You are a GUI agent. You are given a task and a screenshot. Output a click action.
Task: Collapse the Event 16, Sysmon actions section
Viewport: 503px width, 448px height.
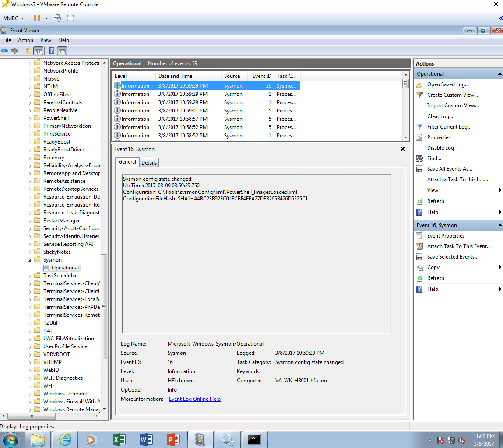[x=500, y=225]
